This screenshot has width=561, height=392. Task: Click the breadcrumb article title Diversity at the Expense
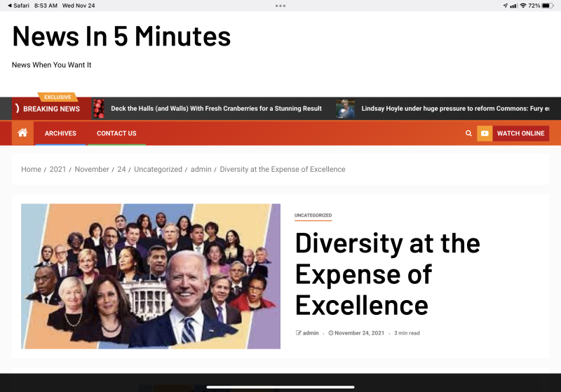tap(283, 169)
